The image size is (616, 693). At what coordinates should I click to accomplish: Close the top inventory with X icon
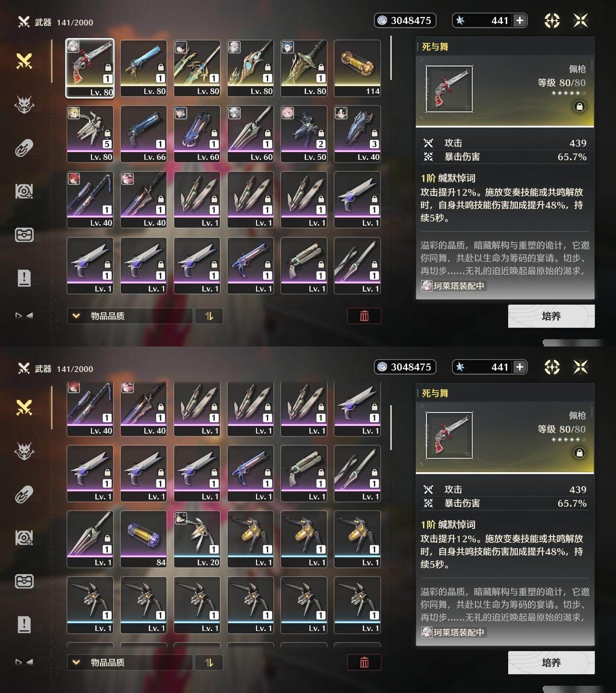pyautogui.click(x=581, y=21)
